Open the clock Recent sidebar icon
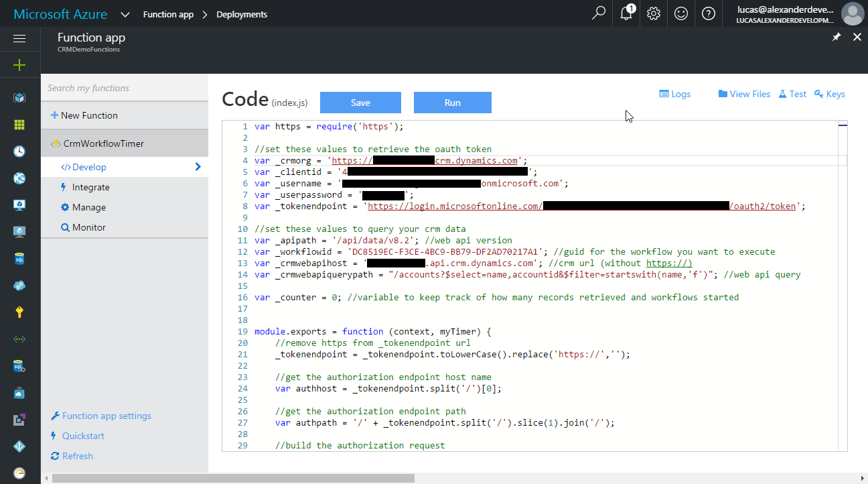 point(19,152)
